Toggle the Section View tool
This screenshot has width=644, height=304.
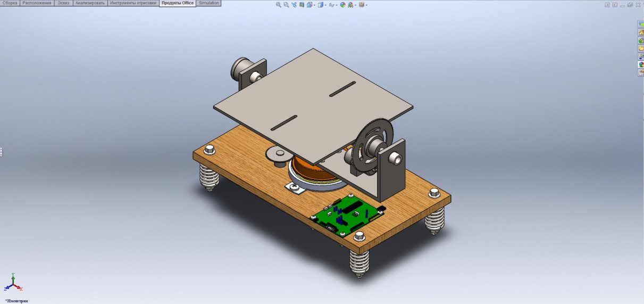[302, 5]
